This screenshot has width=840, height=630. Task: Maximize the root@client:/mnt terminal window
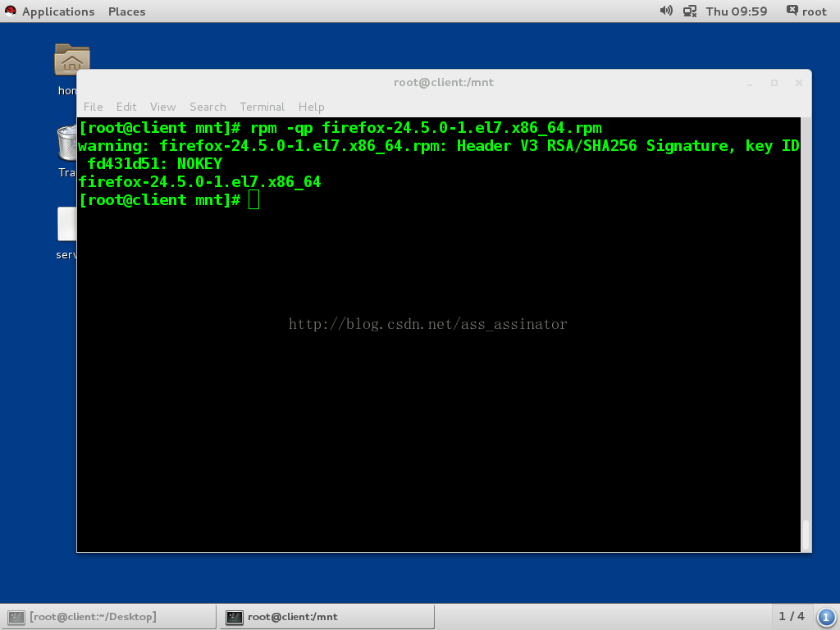(774, 83)
